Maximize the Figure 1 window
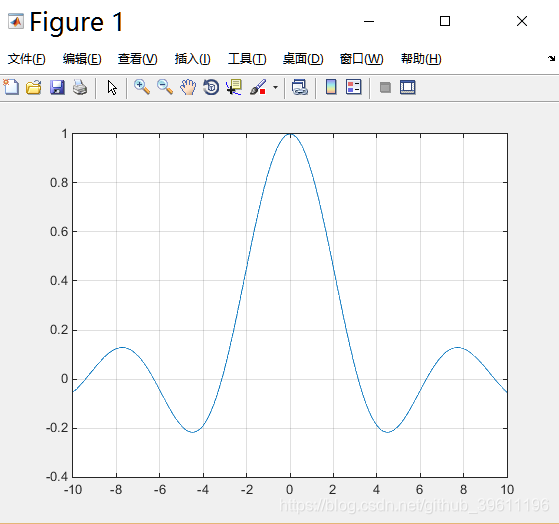Viewport: 559px width, 524px height. (445, 21)
